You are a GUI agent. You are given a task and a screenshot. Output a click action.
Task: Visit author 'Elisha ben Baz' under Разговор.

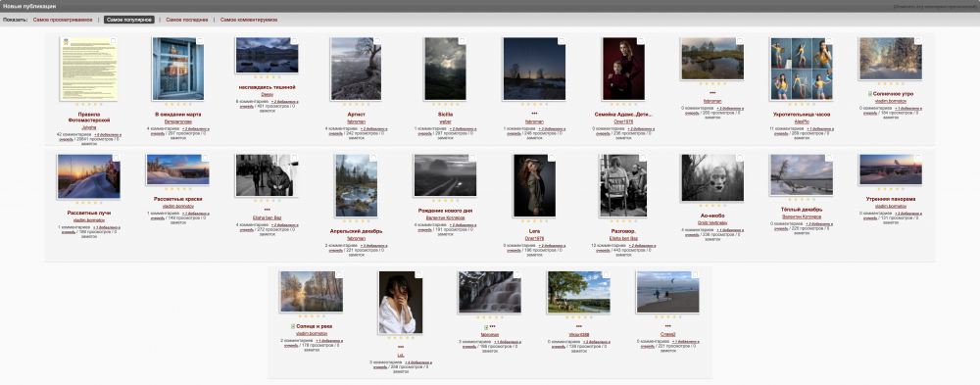(x=623, y=238)
